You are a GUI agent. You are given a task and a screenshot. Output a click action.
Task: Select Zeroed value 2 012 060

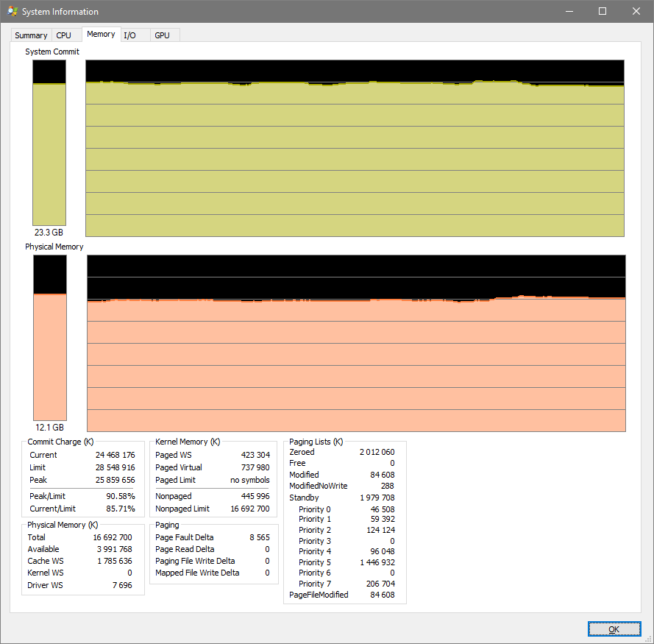(377, 452)
